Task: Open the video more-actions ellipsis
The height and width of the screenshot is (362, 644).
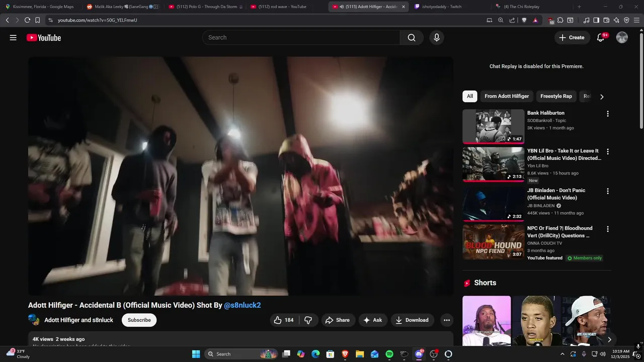Action: pos(446,320)
